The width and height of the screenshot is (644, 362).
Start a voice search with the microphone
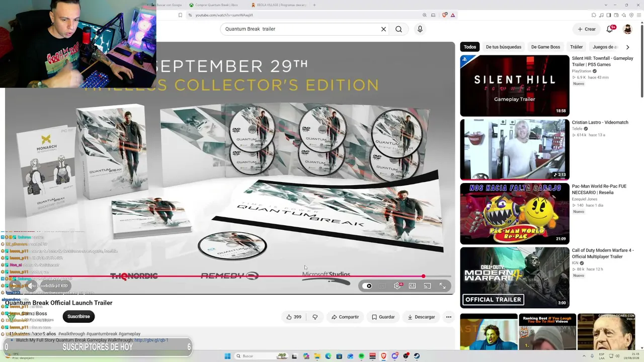420,29
